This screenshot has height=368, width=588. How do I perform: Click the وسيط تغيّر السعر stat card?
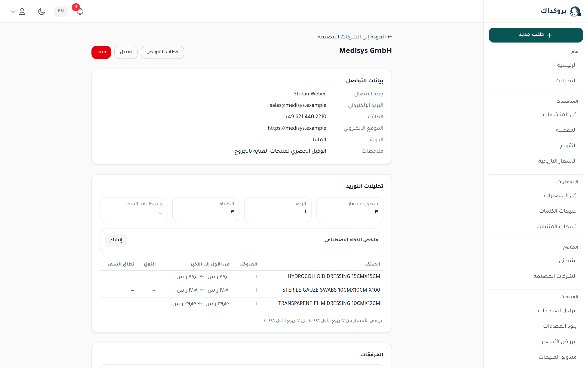134,210
